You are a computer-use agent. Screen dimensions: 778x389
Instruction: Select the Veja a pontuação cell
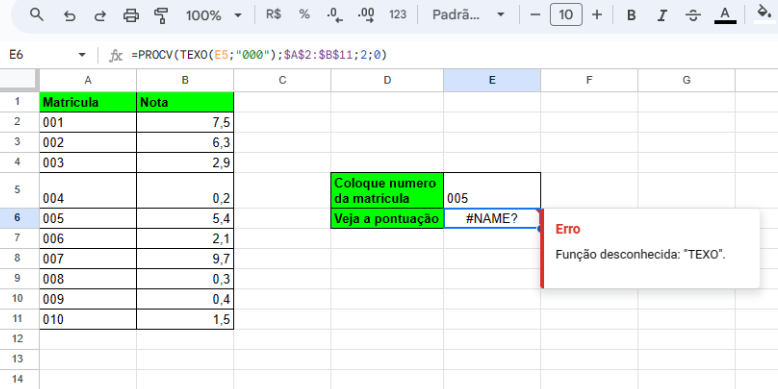387,218
